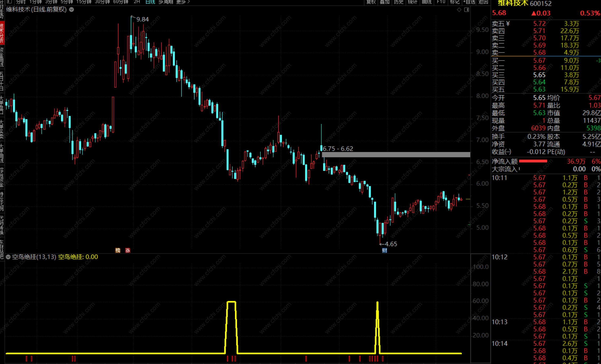Click the 榜 marker icon on chart
Screen dimensions: 601x364
point(118,250)
